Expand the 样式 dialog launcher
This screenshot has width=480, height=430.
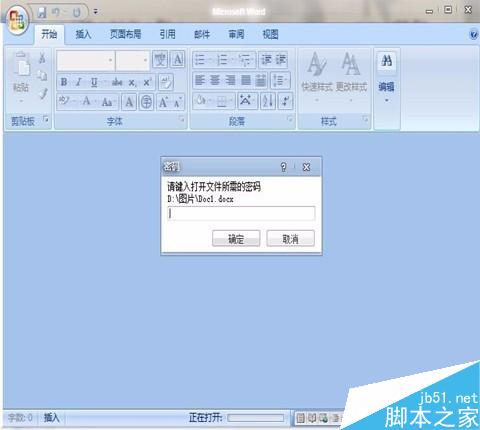tap(366, 119)
